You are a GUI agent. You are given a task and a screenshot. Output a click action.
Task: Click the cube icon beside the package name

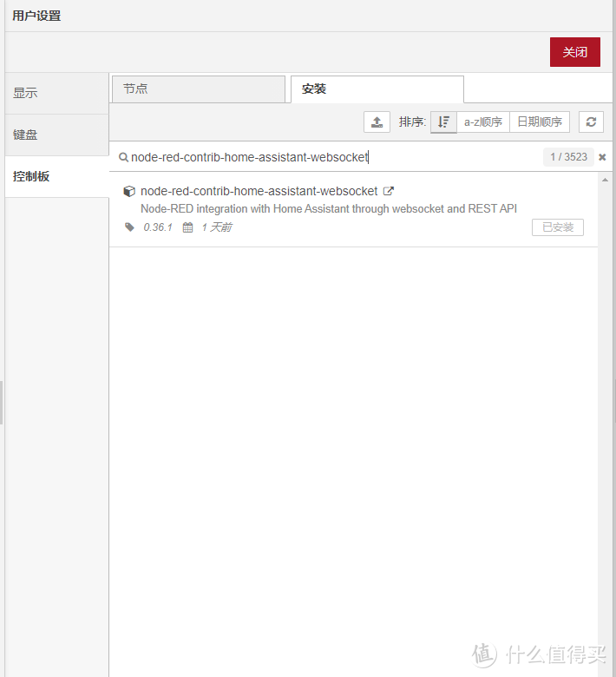tap(129, 191)
